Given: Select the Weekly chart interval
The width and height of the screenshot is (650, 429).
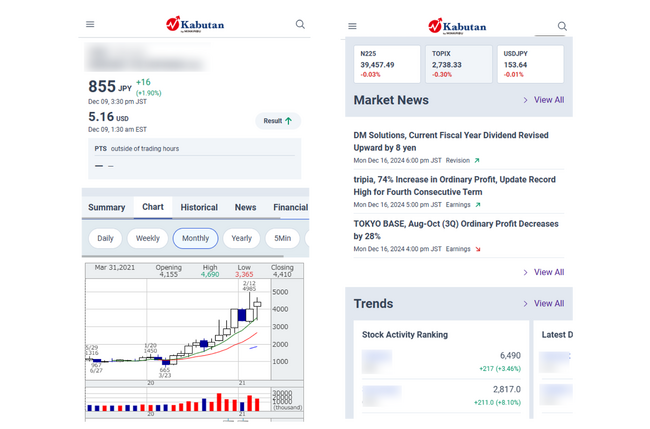Looking at the screenshot, I should click(147, 238).
